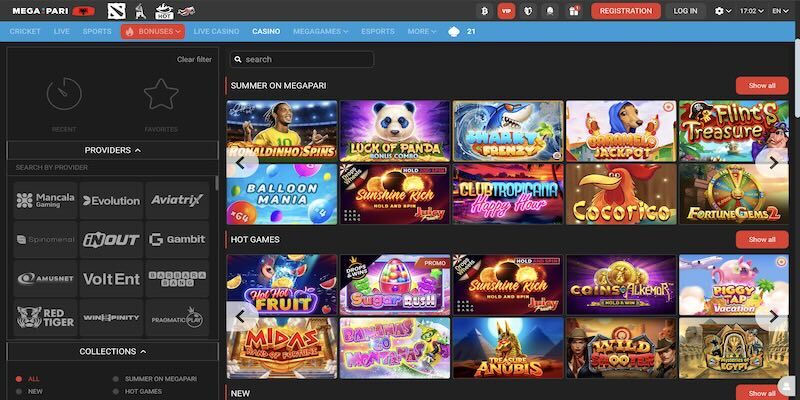Click the games search field
The height and width of the screenshot is (400, 800).
(302, 59)
